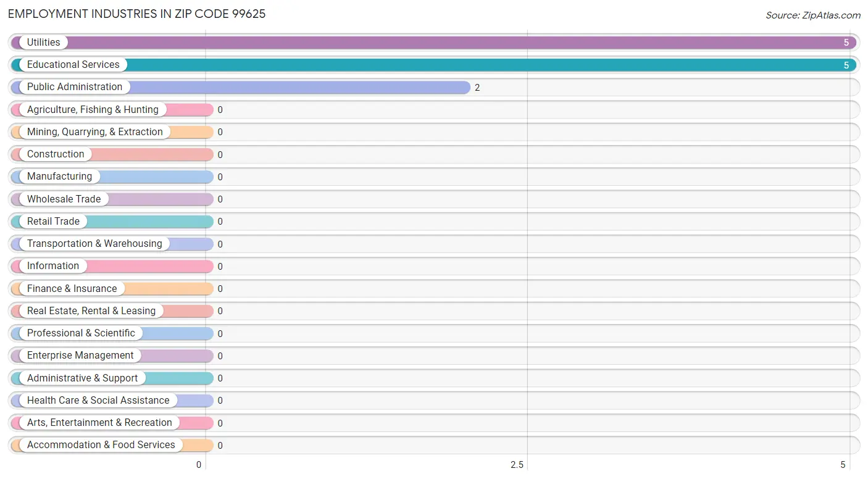Click the value 5 on the Utilities bar
The width and height of the screenshot is (868, 479).
846,43
